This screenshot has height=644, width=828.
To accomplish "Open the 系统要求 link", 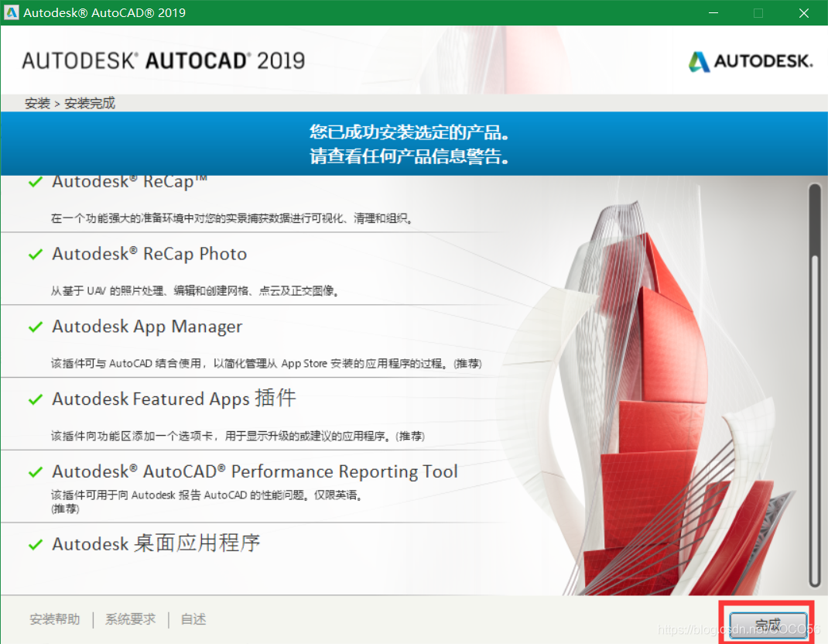I will pos(130,619).
